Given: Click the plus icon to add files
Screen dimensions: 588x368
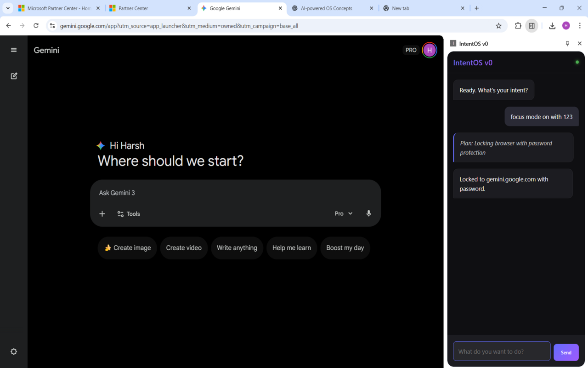Looking at the screenshot, I should (102, 214).
